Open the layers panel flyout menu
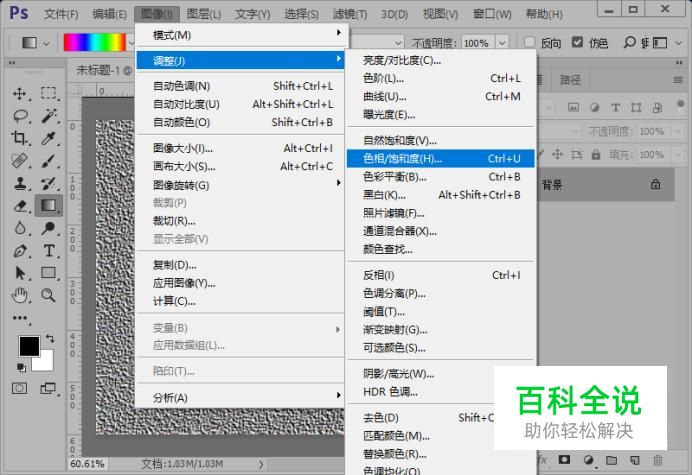Screen dimensions: 692x475 pos(678,80)
